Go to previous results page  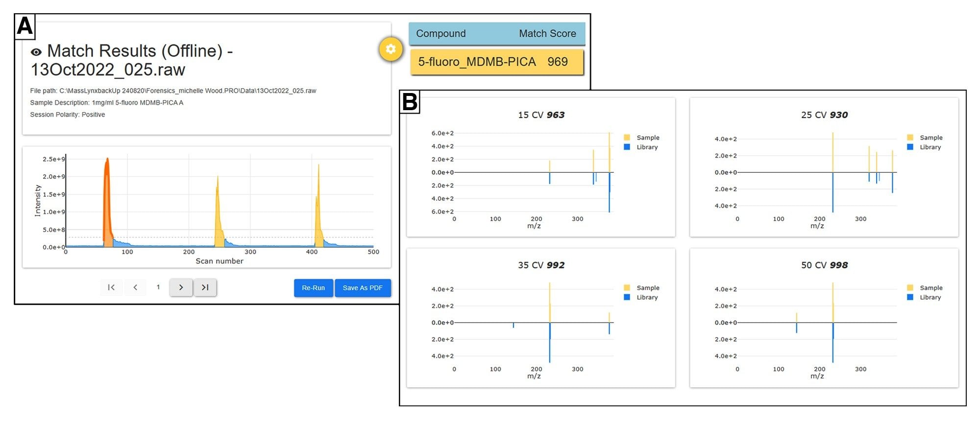[135, 287]
